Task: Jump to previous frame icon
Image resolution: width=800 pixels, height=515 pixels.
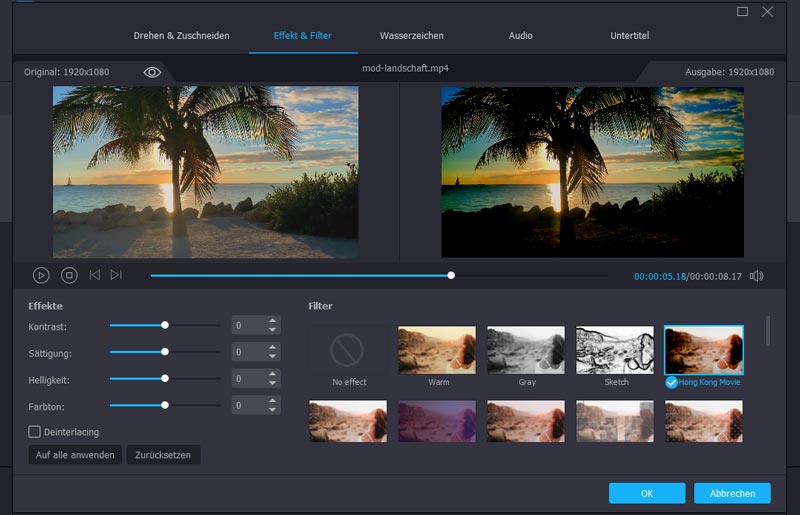Action: [95, 275]
